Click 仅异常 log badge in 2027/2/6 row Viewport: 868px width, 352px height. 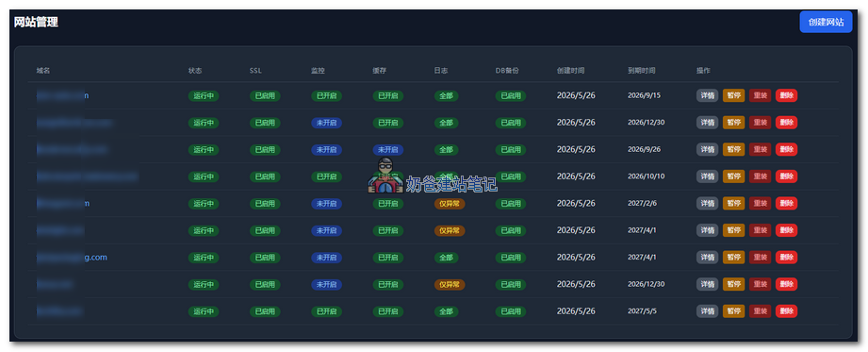point(449,204)
